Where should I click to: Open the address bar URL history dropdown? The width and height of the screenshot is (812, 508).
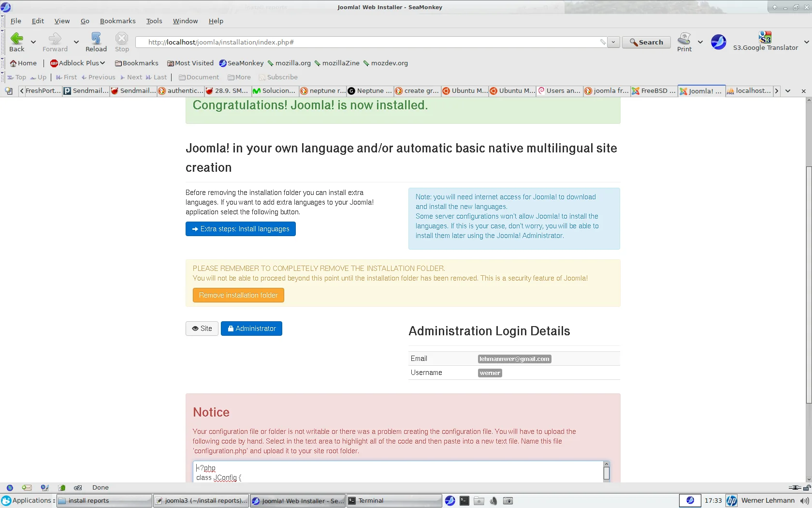point(613,42)
